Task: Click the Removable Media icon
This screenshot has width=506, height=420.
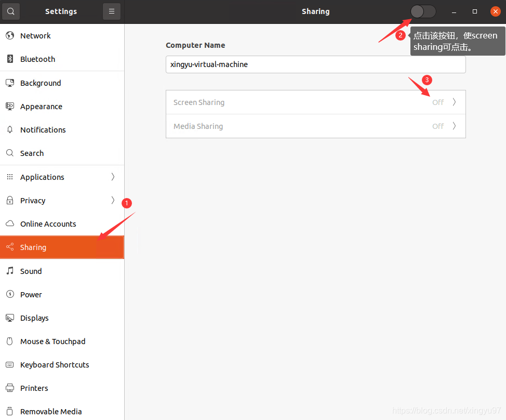Action: click(10, 411)
